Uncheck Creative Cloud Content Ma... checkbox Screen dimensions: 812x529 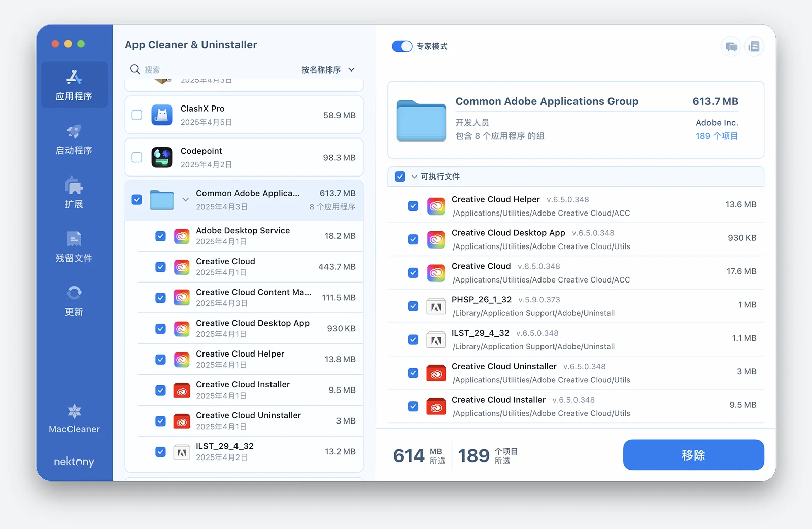160,298
